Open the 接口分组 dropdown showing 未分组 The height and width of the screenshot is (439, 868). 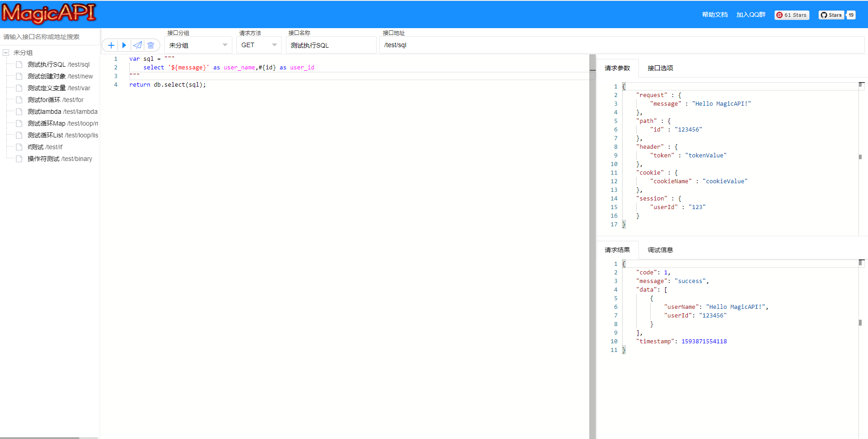[x=198, y=45]
